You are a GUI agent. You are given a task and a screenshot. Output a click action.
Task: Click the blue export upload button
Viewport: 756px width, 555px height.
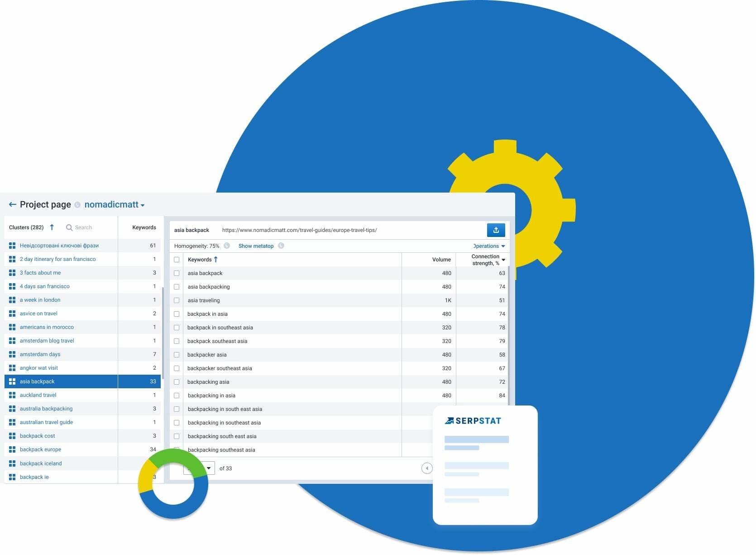tap(496, 230)
